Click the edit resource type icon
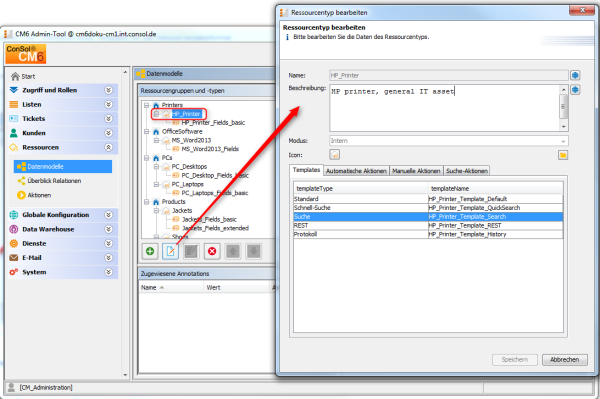 [171, 251]
